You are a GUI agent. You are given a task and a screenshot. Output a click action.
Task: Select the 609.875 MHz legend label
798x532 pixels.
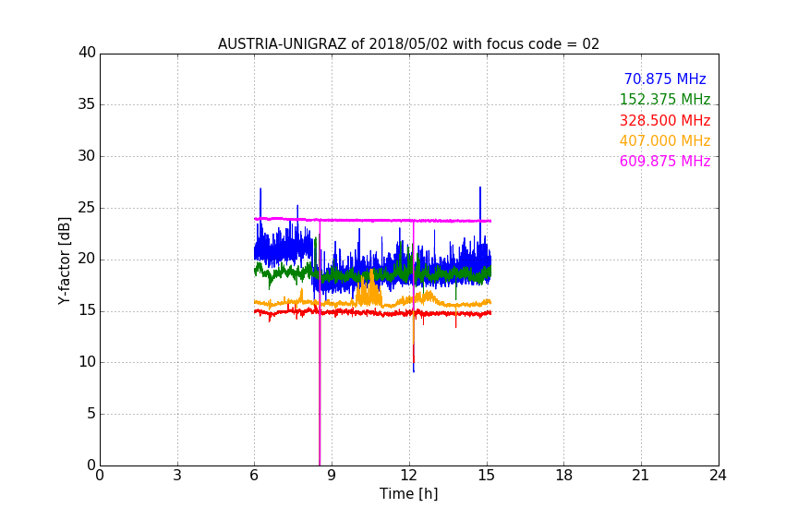pos(665,161)
